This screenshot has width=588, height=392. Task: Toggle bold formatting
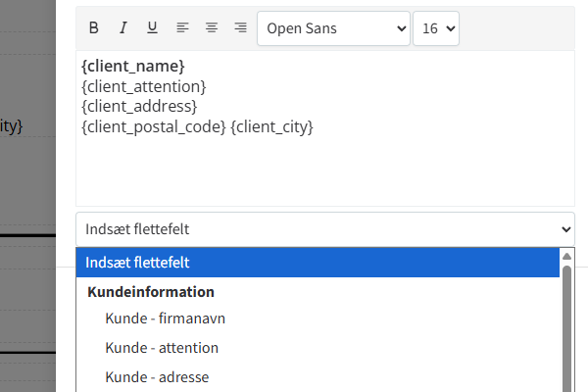pos(94,28)
